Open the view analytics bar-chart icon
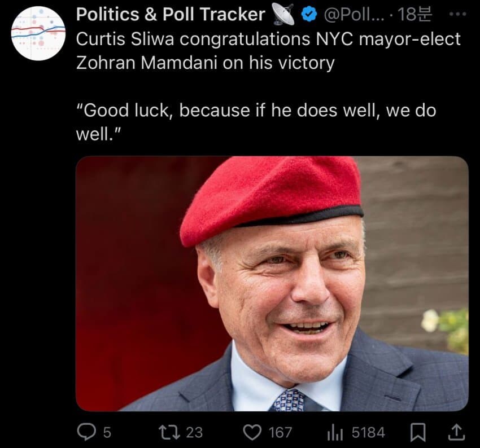Viewport: 480px width, 448px height. (336, 432)
